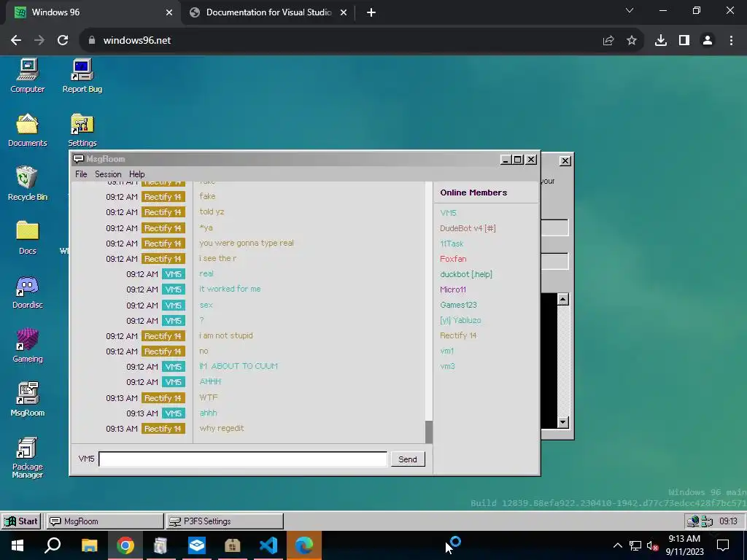Open the Report Bug desktop icon
This screenshot has width=747, height=560.
tap(82, 76)
